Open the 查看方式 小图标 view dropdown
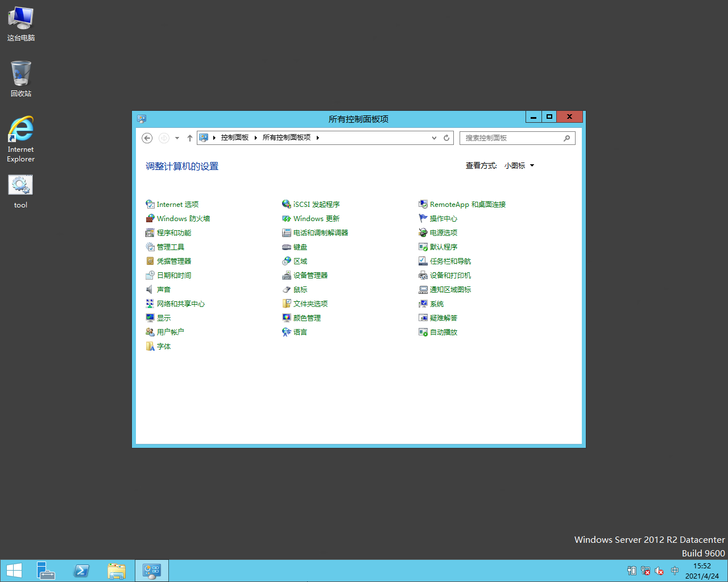The image size is (728, 582). 519,166
